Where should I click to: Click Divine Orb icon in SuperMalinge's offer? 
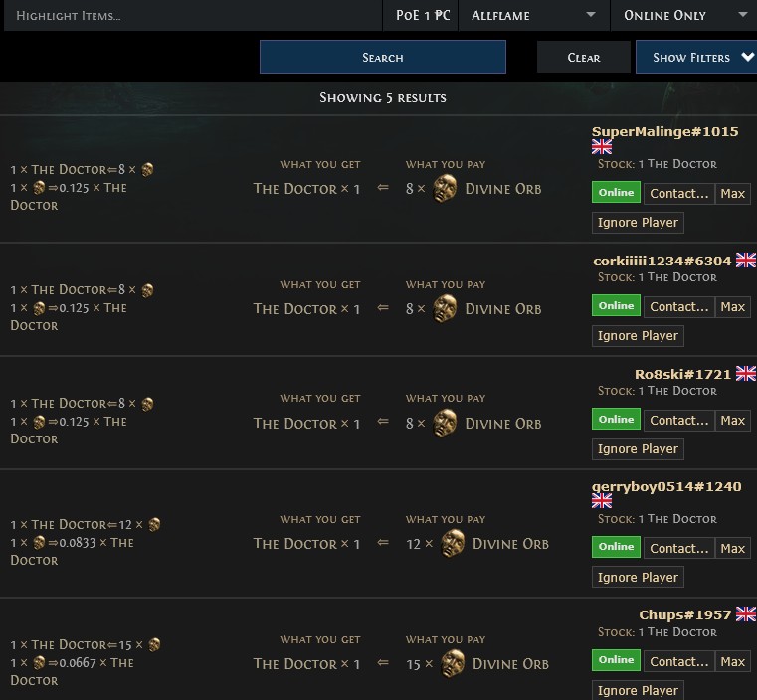coord(445,188)
